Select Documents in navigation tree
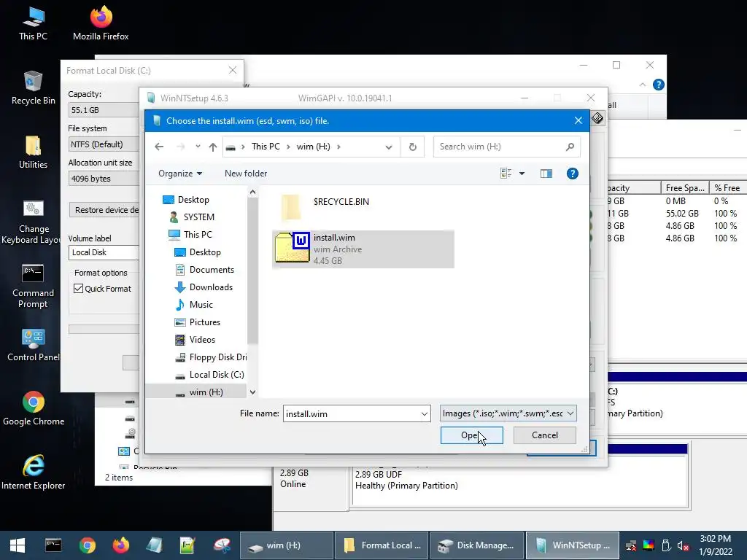 (x=205, y=270)
